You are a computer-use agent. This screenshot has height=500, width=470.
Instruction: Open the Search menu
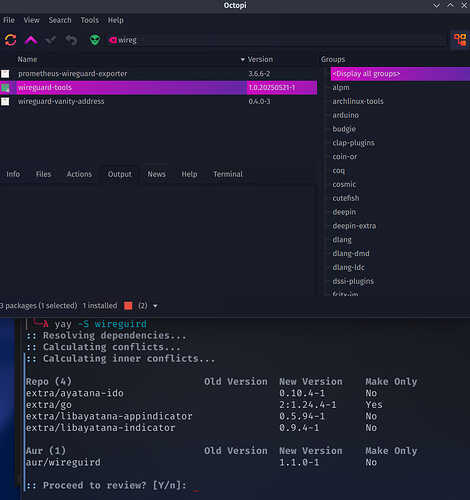point(60,20)
